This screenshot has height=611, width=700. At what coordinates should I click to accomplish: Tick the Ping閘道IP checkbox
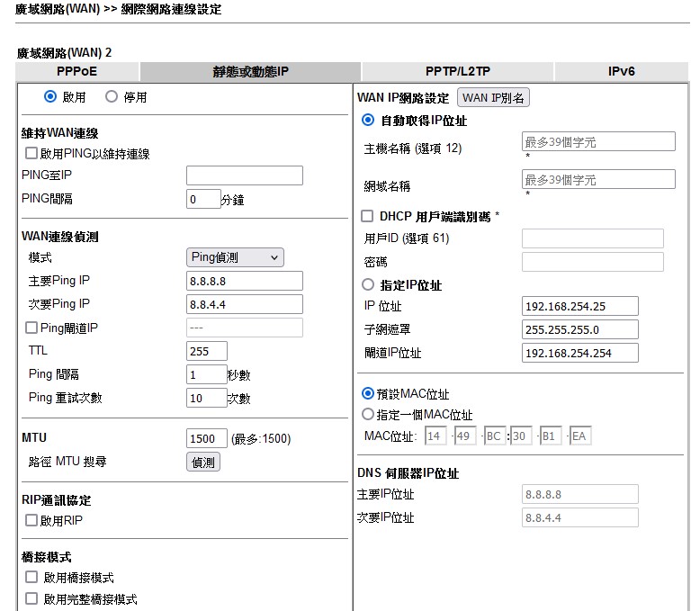pos(31,328)
